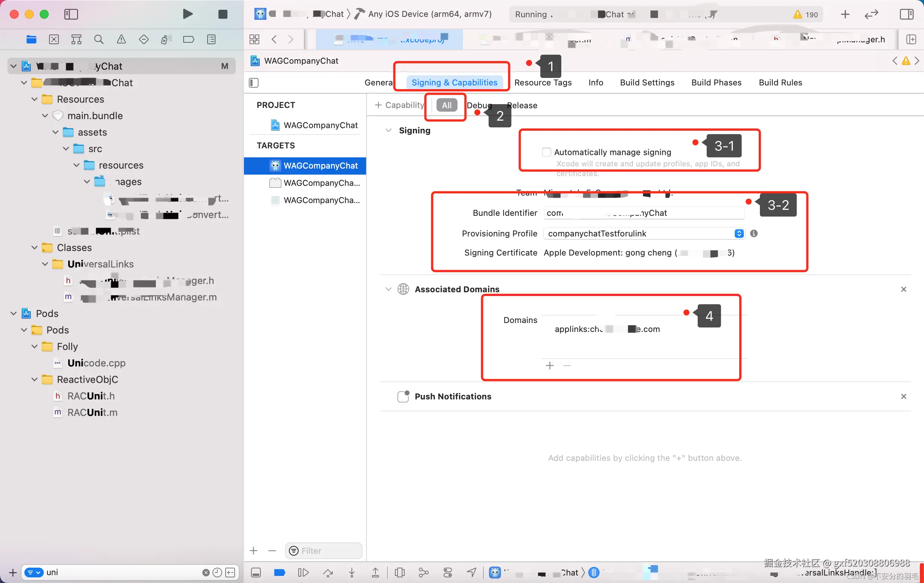
Task: Switch to the Build Settings tab
Action: [x=647, y=82]
